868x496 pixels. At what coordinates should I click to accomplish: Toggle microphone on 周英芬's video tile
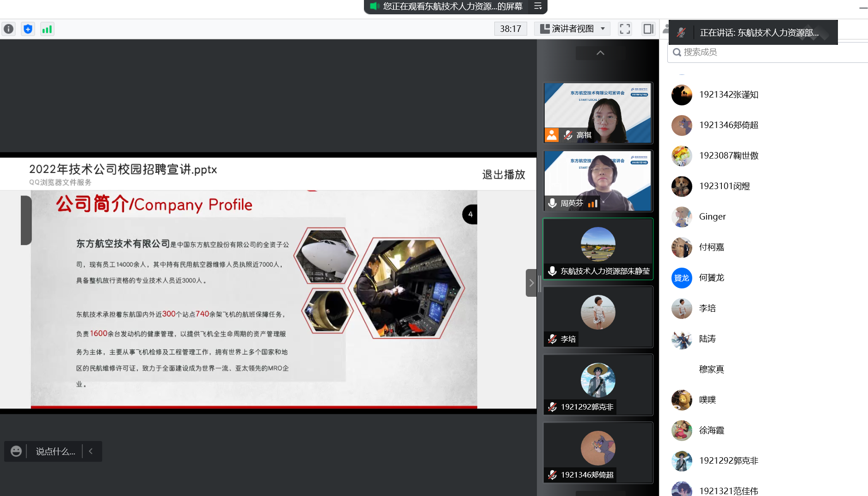tap(552, 203)
